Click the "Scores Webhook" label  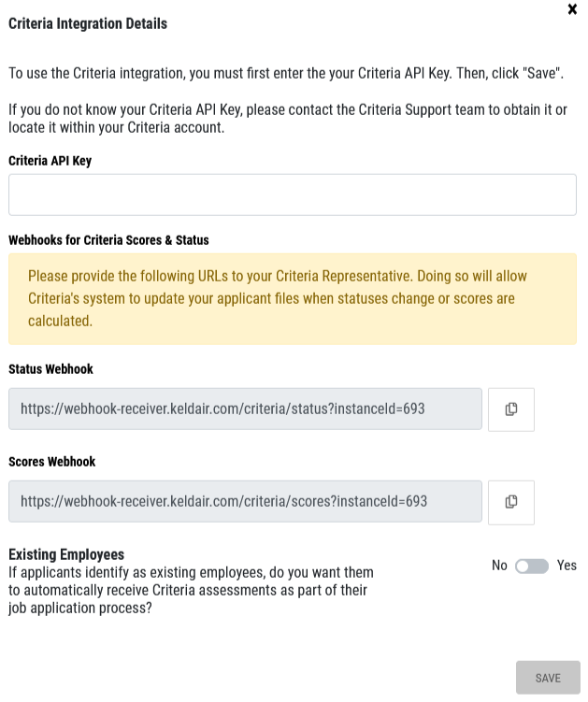coord(52,462)
